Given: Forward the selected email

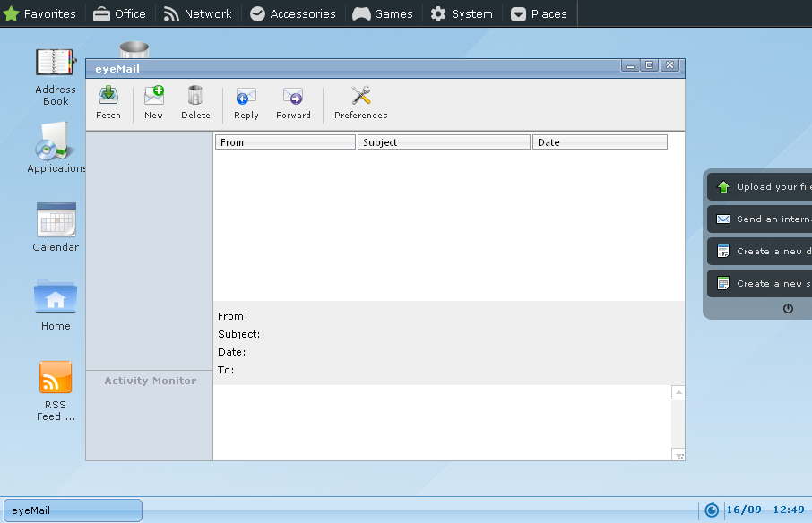Looking at the screenshot, I should [x=293, y=102].
